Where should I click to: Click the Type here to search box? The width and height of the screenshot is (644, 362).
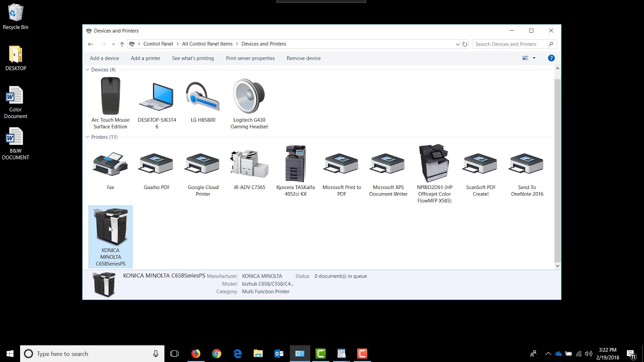92,354
